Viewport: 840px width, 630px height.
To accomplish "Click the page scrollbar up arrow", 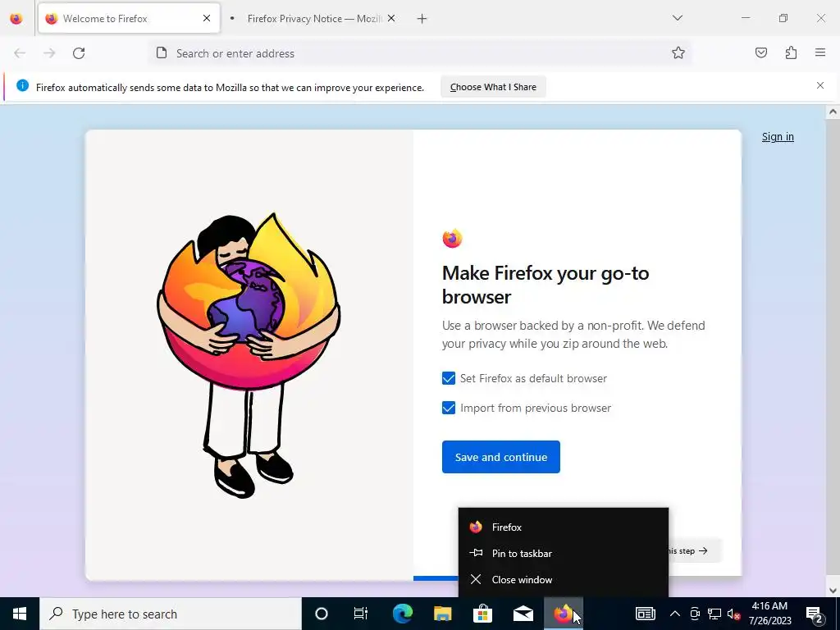I will coord(833,112).
